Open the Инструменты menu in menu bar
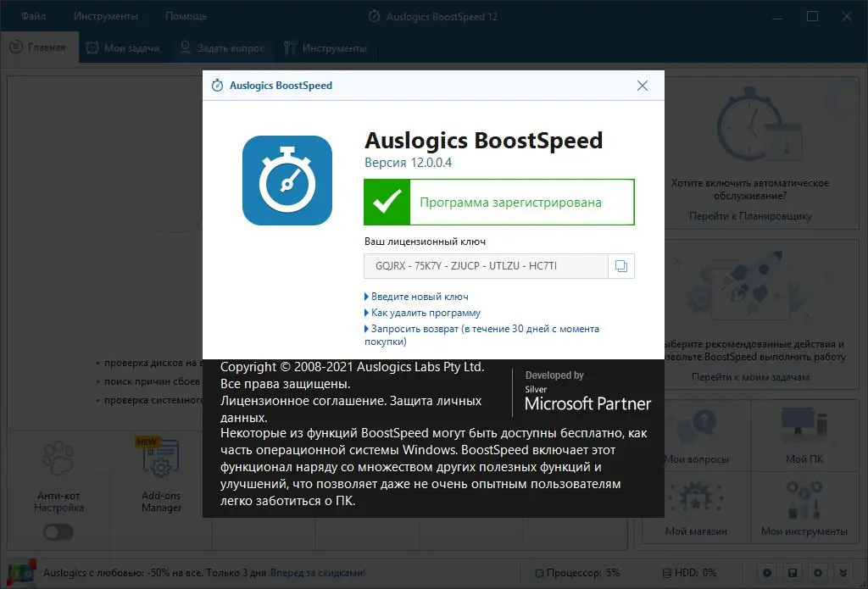 106,16
